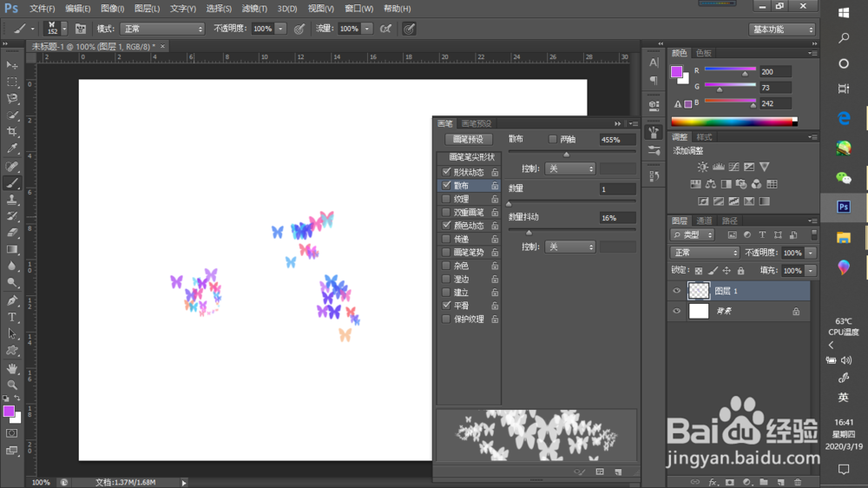
Task: Click the 散布 percentage field 455%
Action: (616, 140)
